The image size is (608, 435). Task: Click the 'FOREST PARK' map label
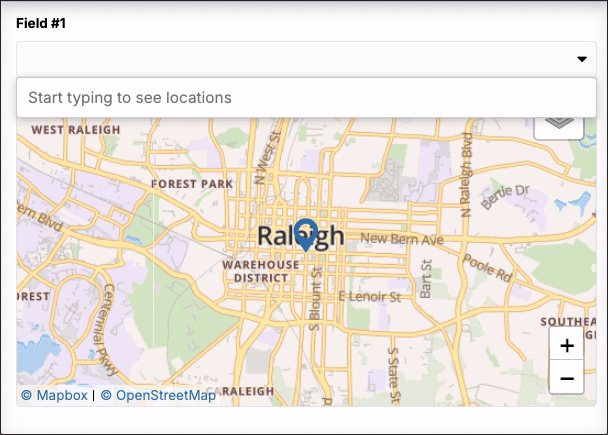[x=192, y=184]
